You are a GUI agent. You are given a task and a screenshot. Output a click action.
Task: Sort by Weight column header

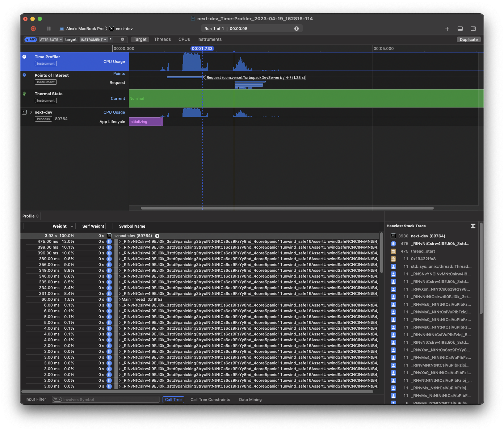click(59, 226)
